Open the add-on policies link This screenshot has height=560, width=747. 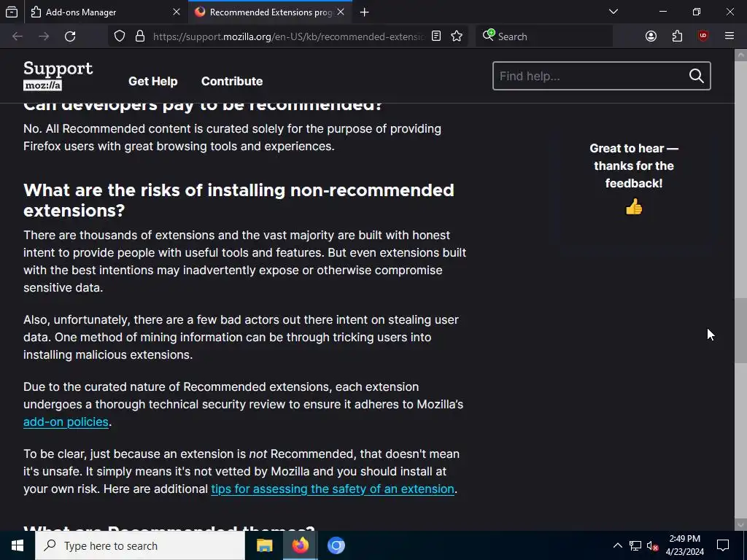[x=66, y=422]
